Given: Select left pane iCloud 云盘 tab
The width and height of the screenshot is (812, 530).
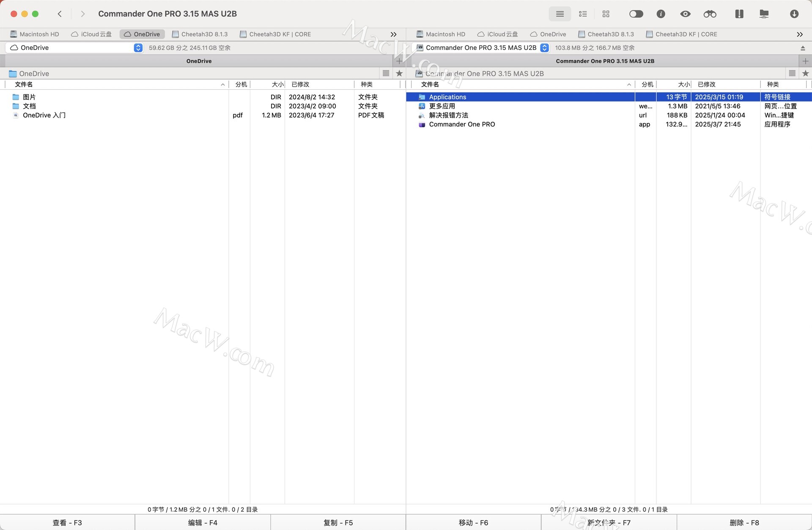Looking at the screenshot, I should point(91,34).
